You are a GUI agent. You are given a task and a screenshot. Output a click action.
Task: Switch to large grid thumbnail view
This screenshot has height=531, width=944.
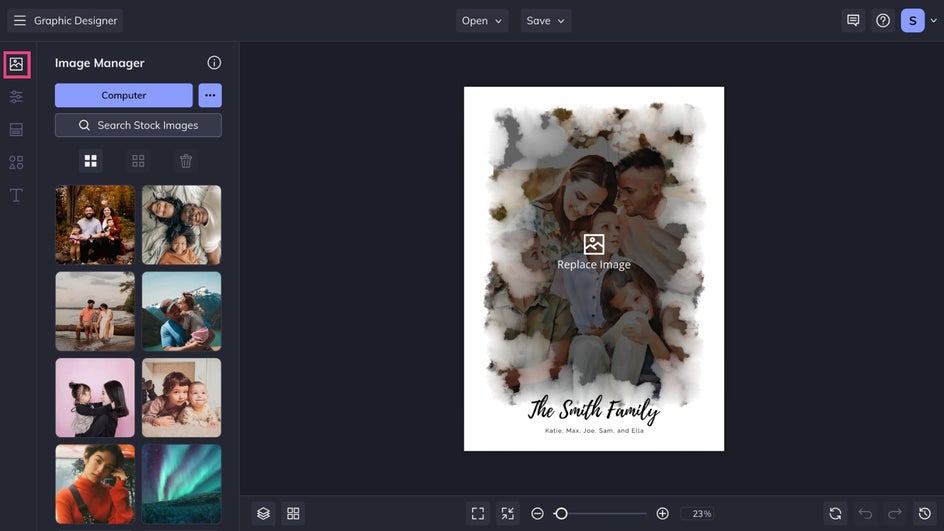click(90, 161)
